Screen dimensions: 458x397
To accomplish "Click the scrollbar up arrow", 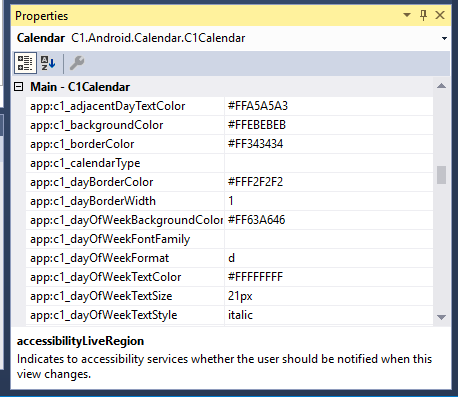I will (441, 86).
